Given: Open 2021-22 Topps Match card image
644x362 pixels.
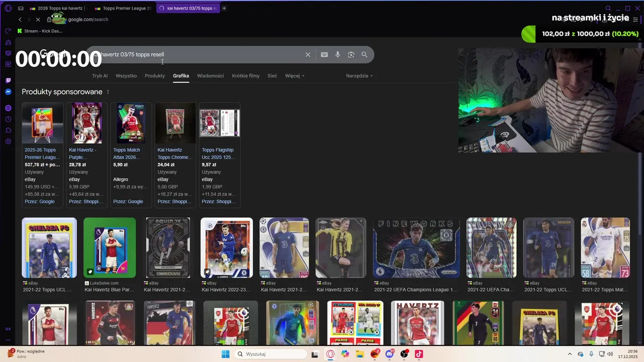Looking at the screenshot, I should point(605,248).
